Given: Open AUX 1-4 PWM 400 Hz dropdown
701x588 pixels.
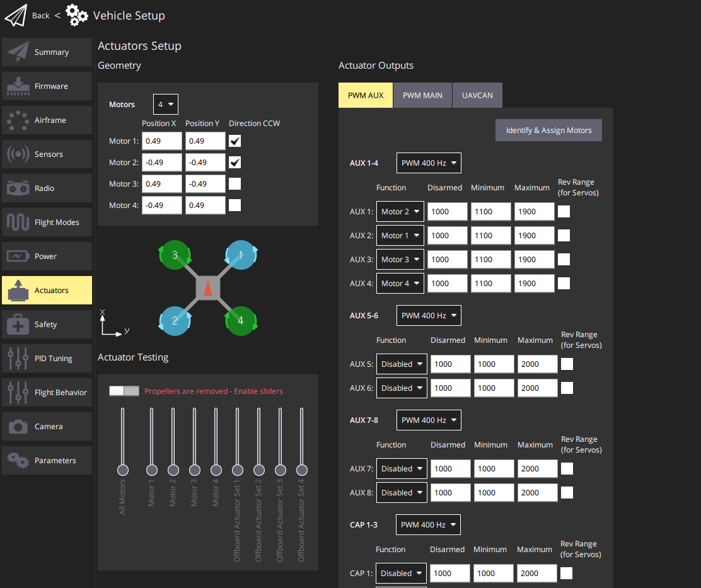Looking at the screenshot, I should coord(429,163).
